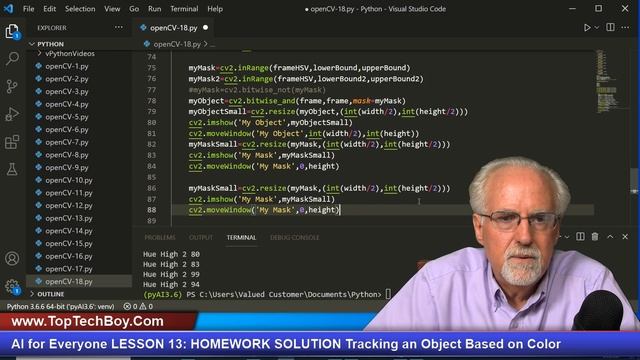Viewport: 640px width, 360px height.
Task: Open editor More Actions menu
Action: pos(625,27)
